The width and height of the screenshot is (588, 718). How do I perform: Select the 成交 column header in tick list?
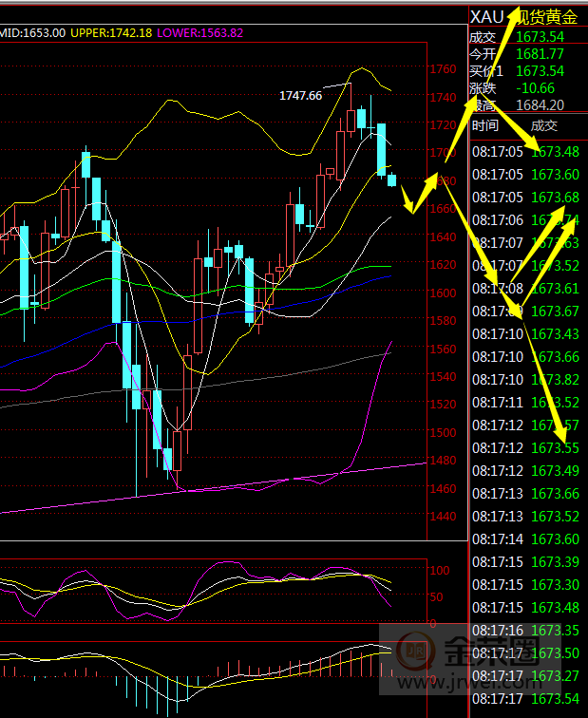(543, 125)
